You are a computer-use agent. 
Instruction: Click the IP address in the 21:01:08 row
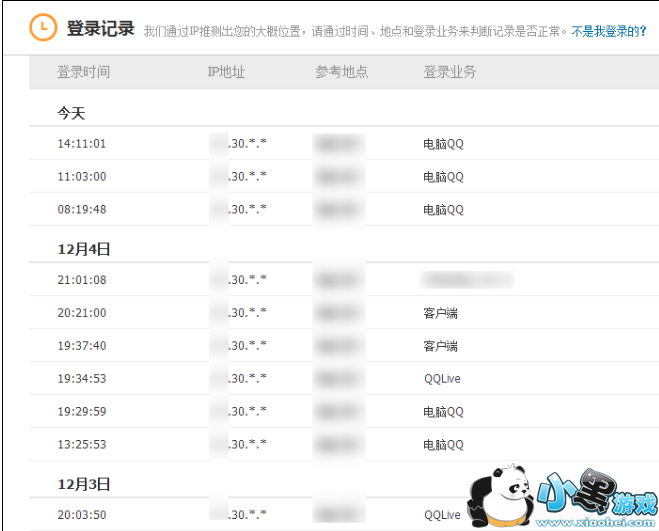(x=238, y=280)
